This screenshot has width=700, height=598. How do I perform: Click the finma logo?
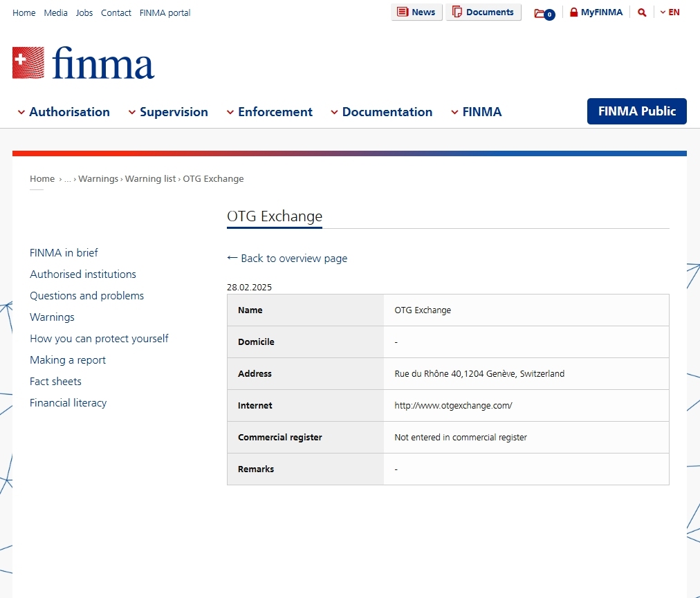click(83, 63)
